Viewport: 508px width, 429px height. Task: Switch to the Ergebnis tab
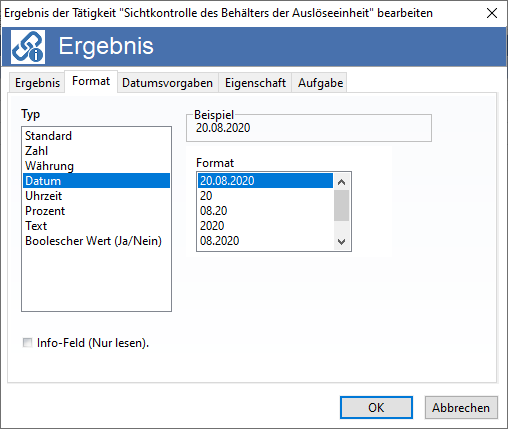[x=37, y=83]
